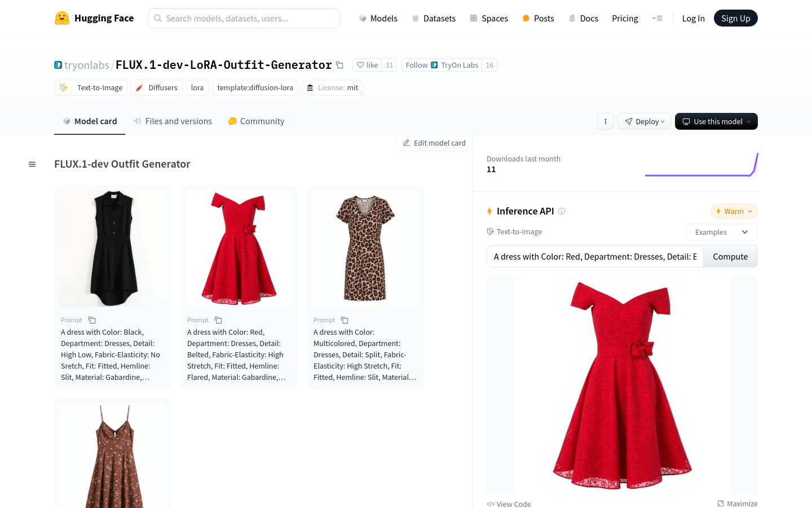812x508 pixels.
Task: Open the Community tab
Action: pyautogui.click(x=256, y=121)
